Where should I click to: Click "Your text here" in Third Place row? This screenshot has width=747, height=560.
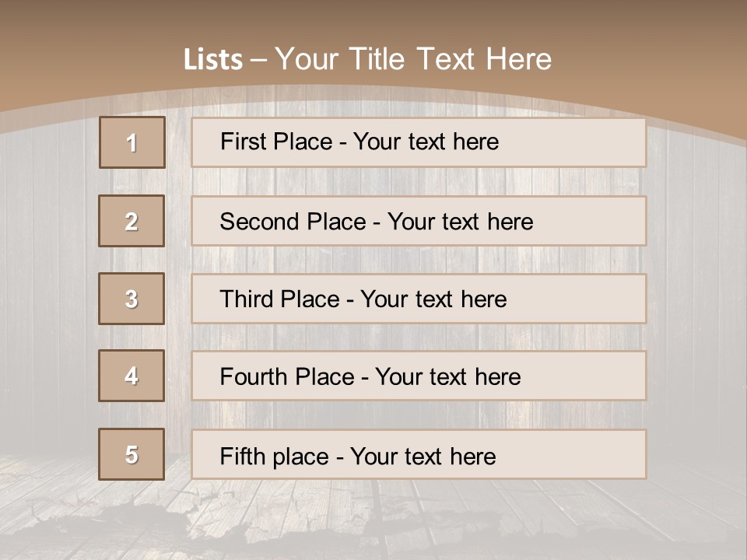[x=433, y=299]
